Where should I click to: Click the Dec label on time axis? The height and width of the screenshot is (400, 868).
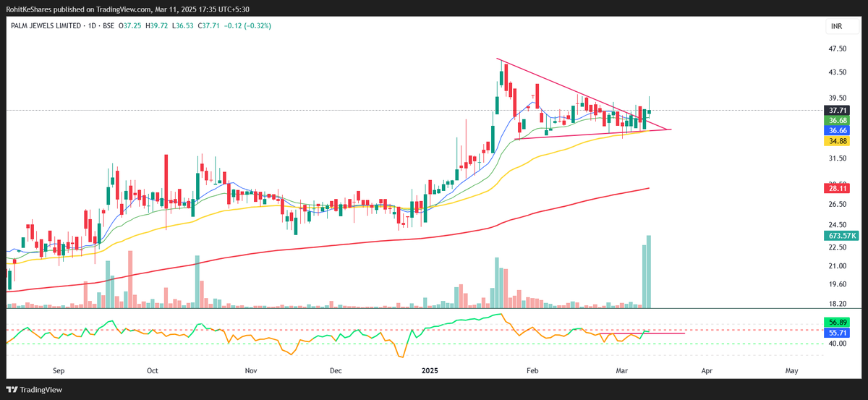[x=336, y=370]
